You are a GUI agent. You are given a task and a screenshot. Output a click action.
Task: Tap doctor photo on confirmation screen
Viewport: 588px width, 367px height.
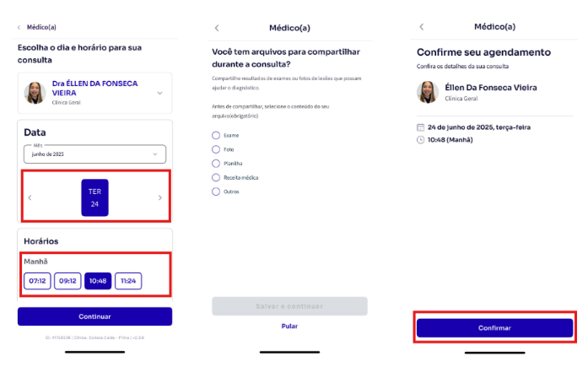[428, 92]
